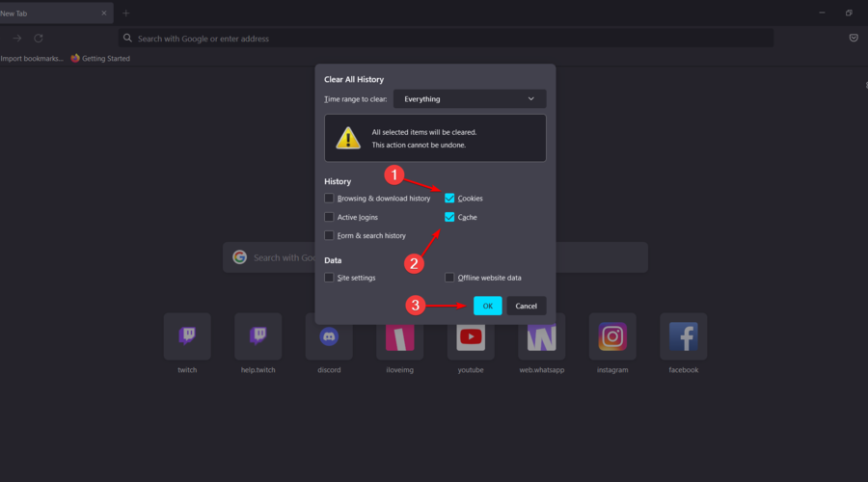The height and width of the screenshot is (482, 868).
Task: Minimize the browser window
Action: pyautogui.click(x=822, y=13)
